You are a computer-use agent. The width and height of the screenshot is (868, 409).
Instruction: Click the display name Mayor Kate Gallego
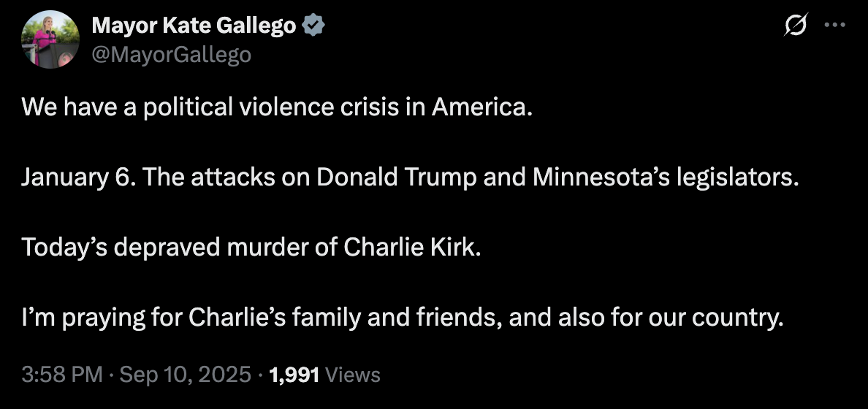(x=194, y=26)
